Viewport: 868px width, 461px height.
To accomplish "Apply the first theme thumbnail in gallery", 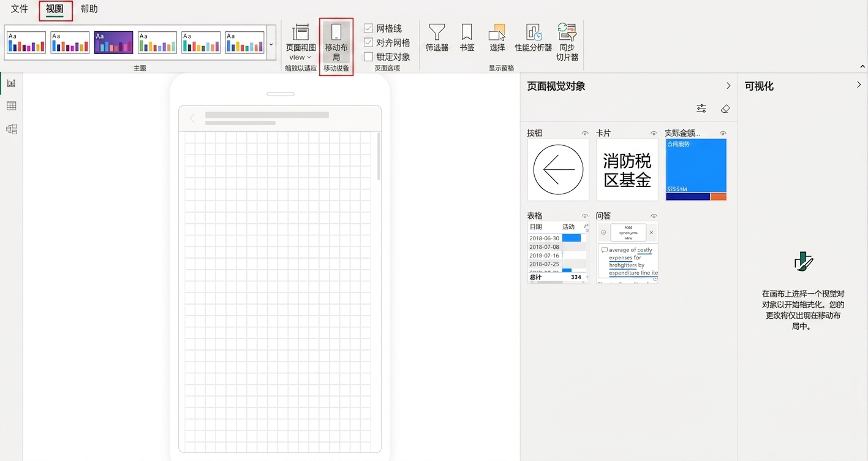I will click(x=26, y=43).
